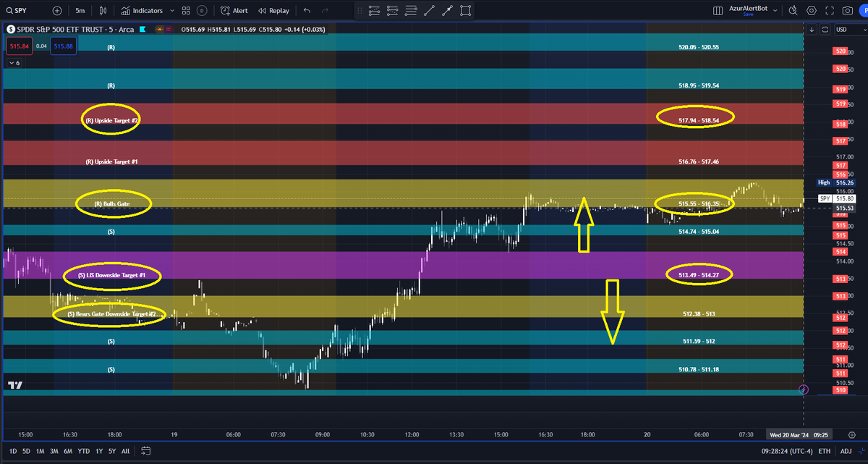This screenshot has width=868, height=464.
Task: Toggle ETH extended trading hours
Action: click(x=824, y=451)
